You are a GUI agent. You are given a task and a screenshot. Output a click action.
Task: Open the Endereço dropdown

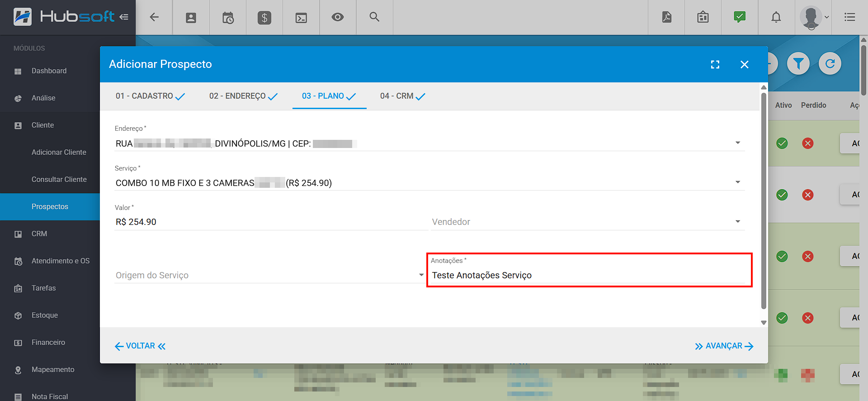(x=429, y=143)
